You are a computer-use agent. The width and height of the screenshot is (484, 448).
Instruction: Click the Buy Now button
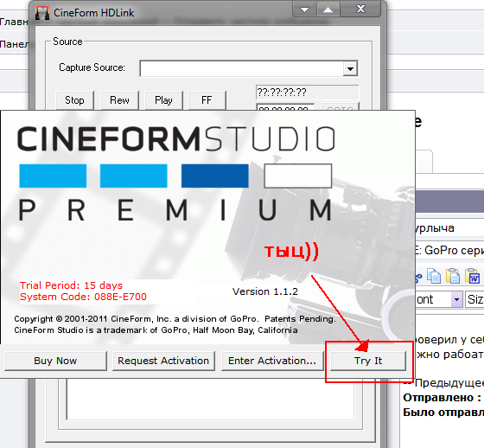click(x=55, y=361)
